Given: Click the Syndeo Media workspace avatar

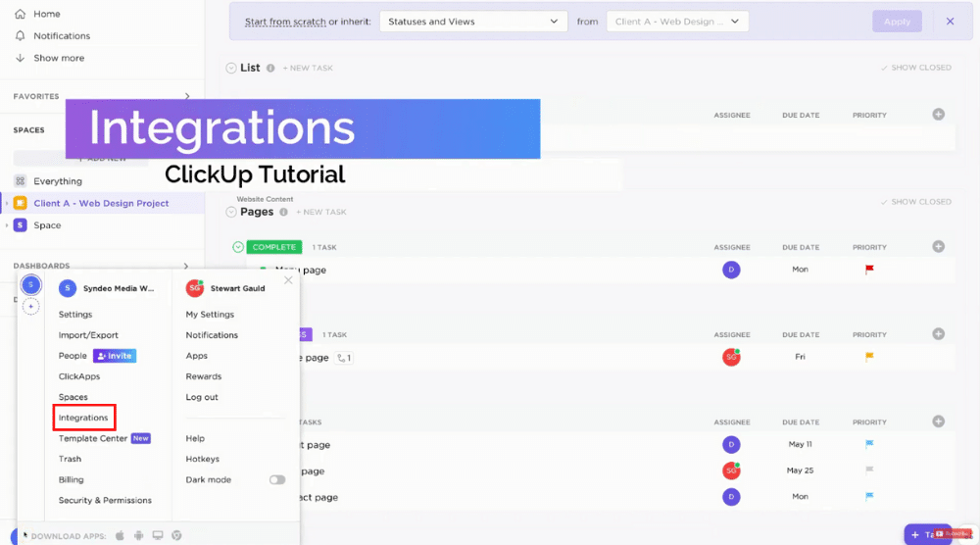Looking at the screenshot, I should [x=68, y=288].
